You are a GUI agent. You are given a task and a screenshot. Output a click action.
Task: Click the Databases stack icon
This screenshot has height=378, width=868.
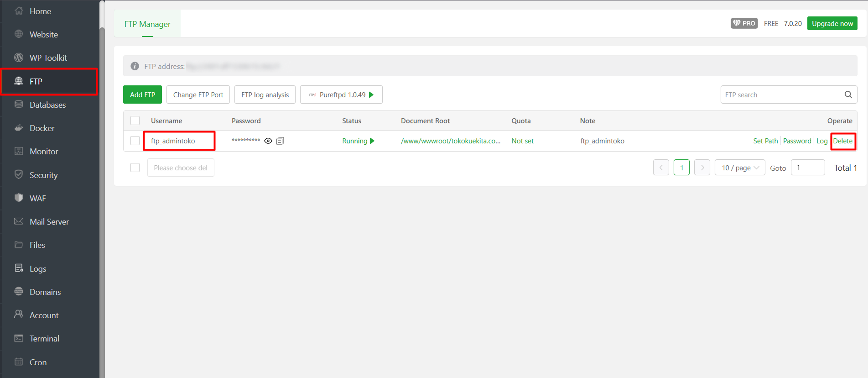coord(19,105)
